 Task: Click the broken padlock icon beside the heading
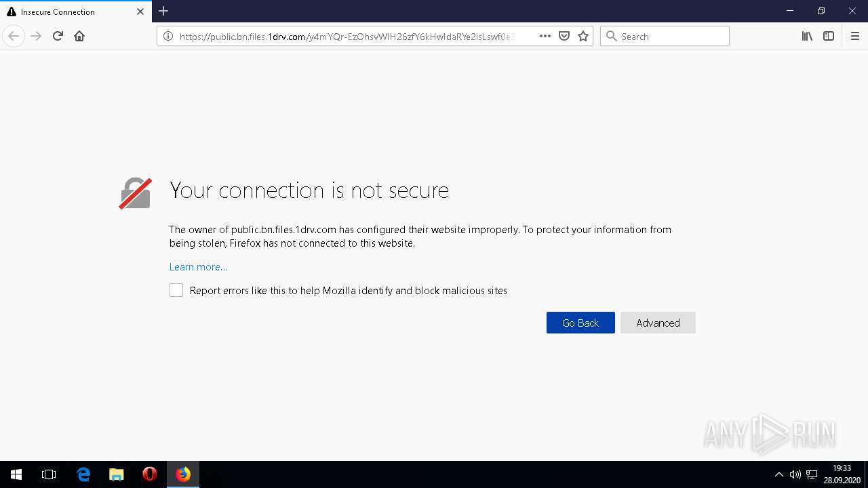pos(135,193)
